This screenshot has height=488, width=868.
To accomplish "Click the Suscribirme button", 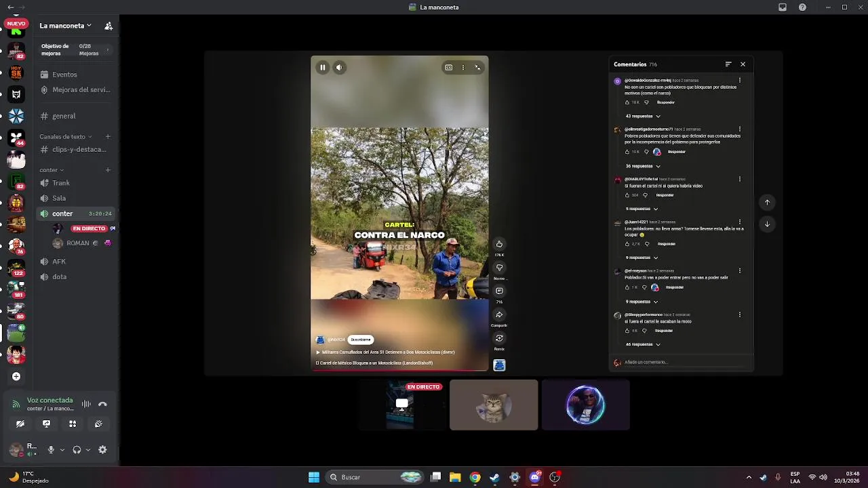I will tap(361, 340).
